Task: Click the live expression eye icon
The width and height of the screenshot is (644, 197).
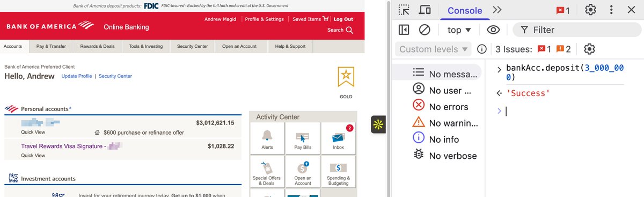Action: coord(493,30)
